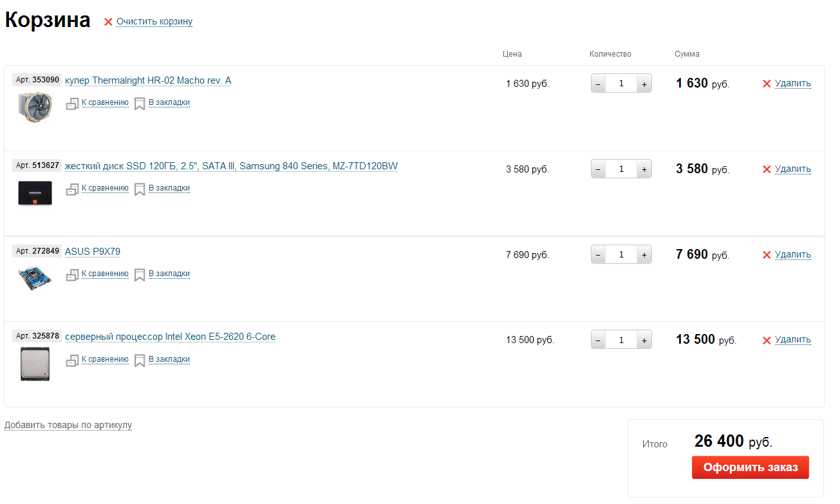The height and width of the screenshot is (504, 840).
Task: Increase quantity of ASUS P9X79 motherboard
Action: (x=644, y=255)
